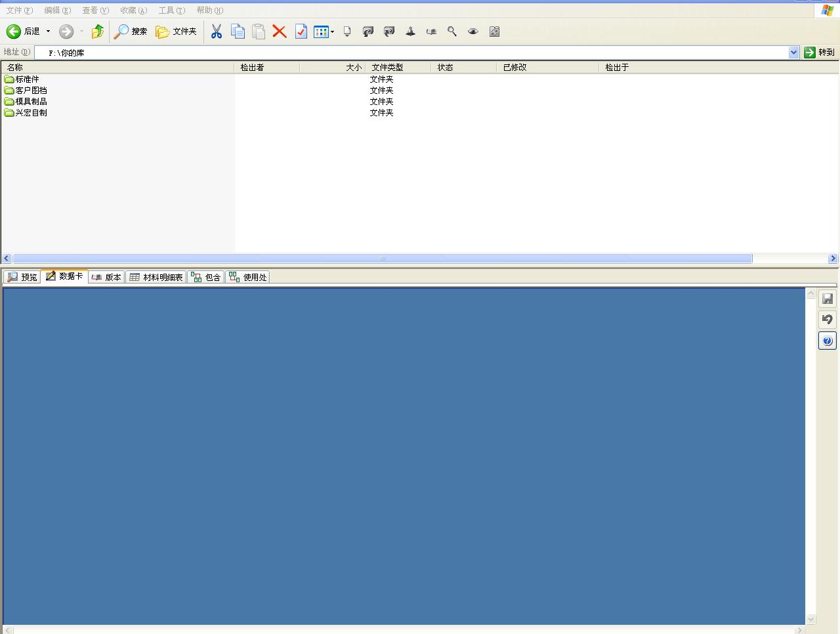Click 文件夹 type cell in 标准件 row
This screenshot has width=840, height=634.
pyautogui.click(x=381, y=79)
